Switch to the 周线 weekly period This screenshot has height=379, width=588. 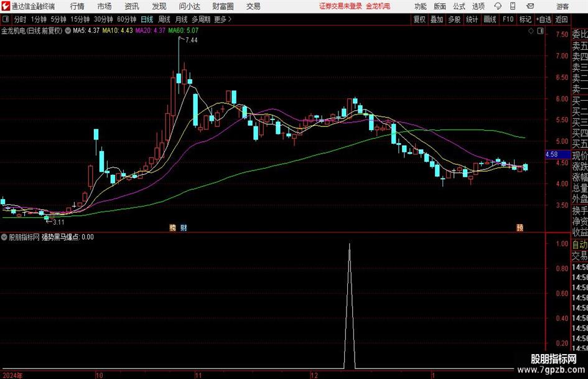[164, 19]
